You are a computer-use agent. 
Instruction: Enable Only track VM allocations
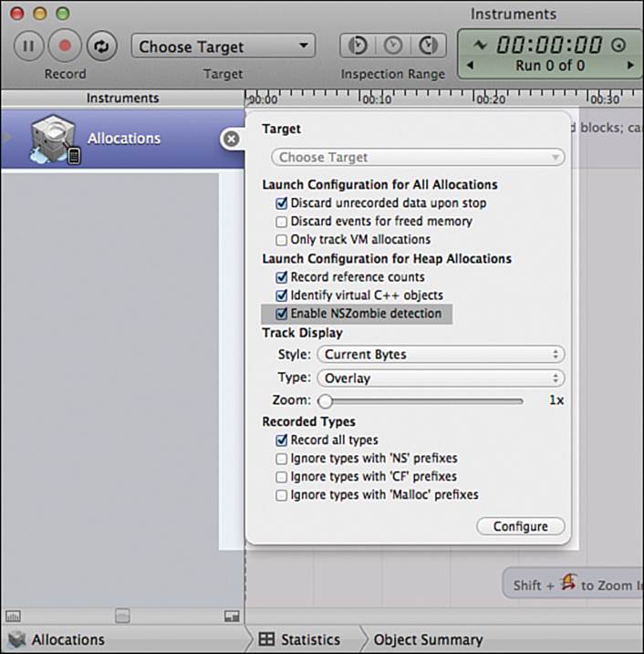[282, 240]
